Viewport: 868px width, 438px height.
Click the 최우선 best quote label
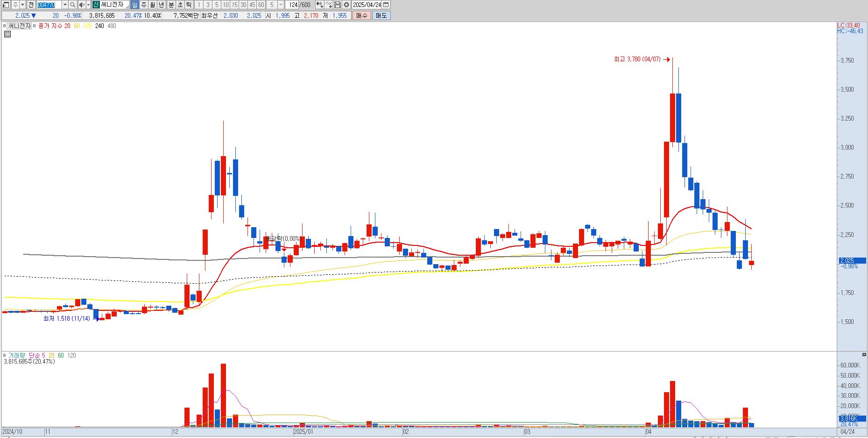[x=209, y=15]
